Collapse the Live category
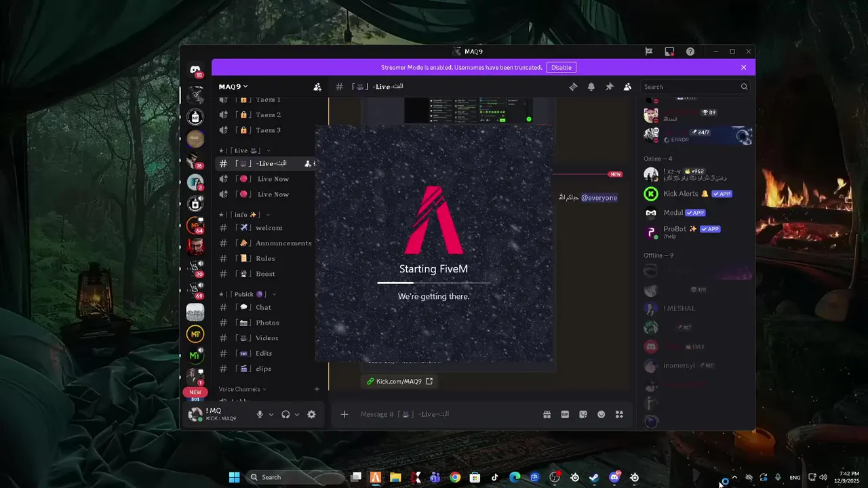This screenshot has height=488, width=868. [244, 150]
